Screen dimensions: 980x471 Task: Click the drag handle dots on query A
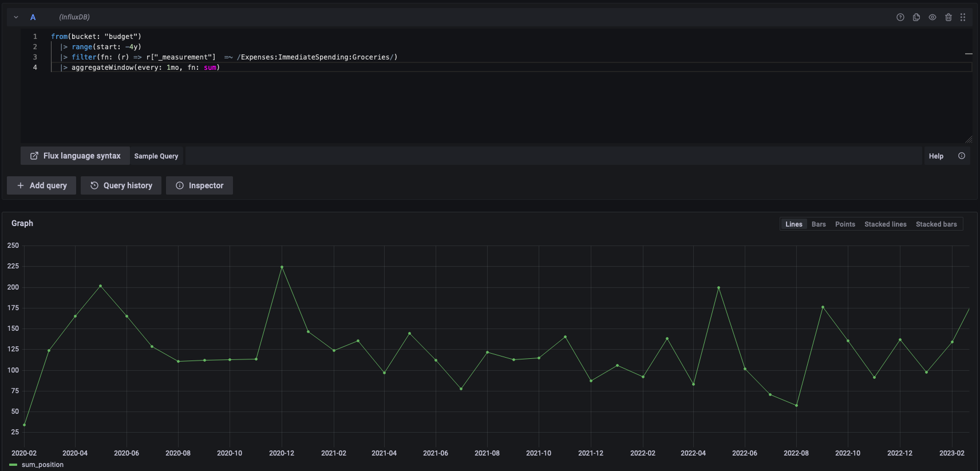(x=963, y=17)
